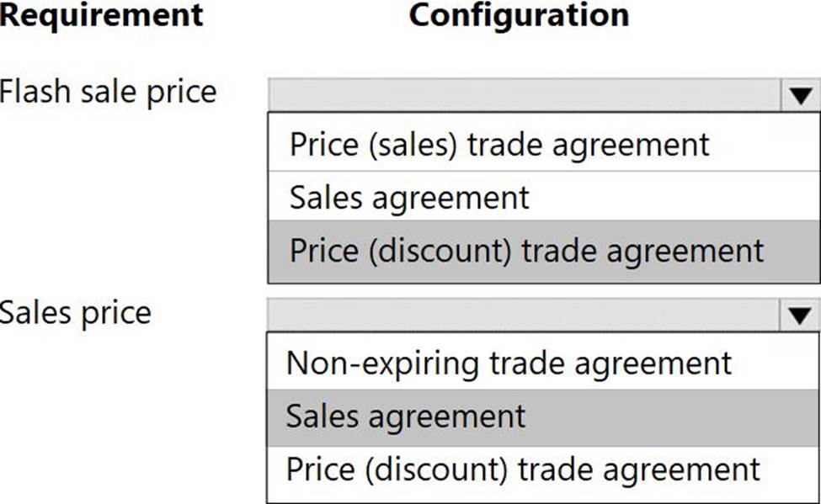
Task: Choose Sales agreement under Flash sale price
Action: point(409,198)
